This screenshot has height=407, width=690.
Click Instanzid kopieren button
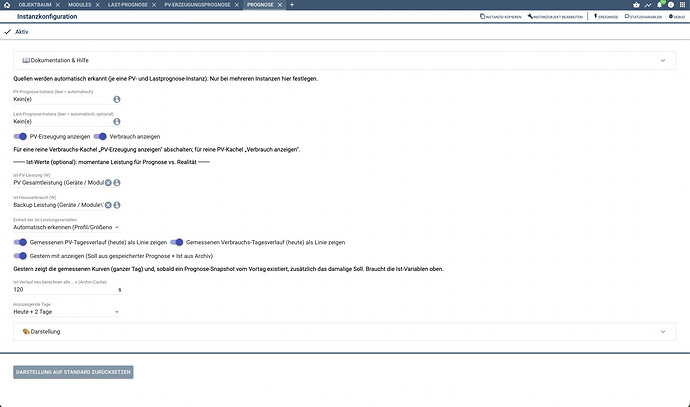[x=500, y=16]
